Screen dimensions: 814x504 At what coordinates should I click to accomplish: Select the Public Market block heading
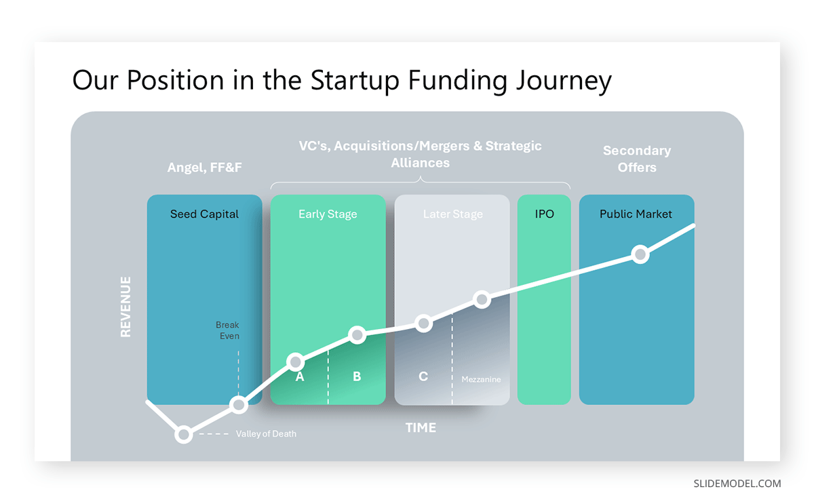point(636,214)
